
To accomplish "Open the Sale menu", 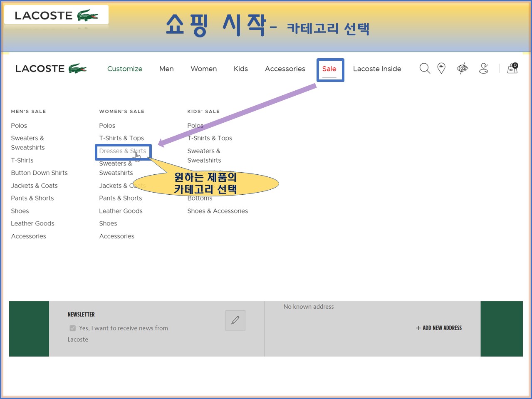I will pos(329,69).
